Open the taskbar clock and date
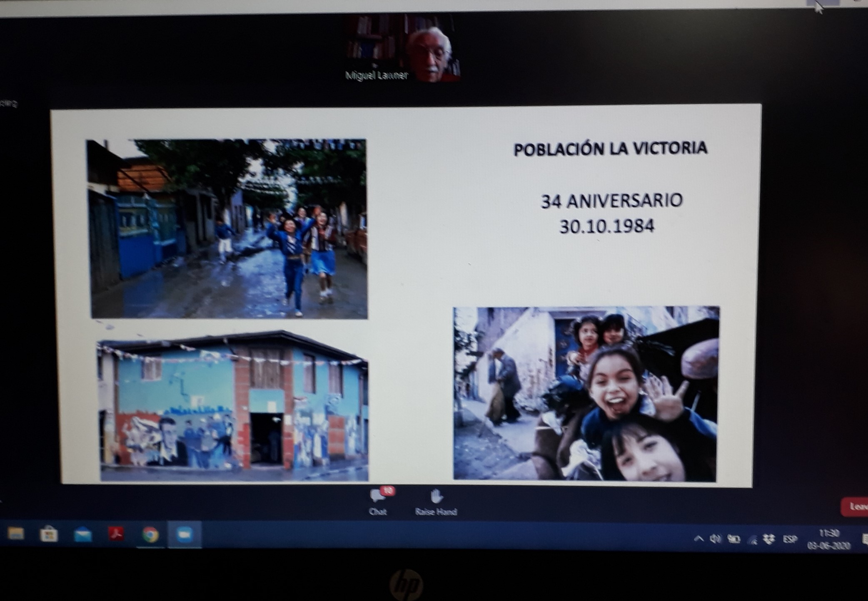This screenshot has width=868, height=601. tap(828, 539)
